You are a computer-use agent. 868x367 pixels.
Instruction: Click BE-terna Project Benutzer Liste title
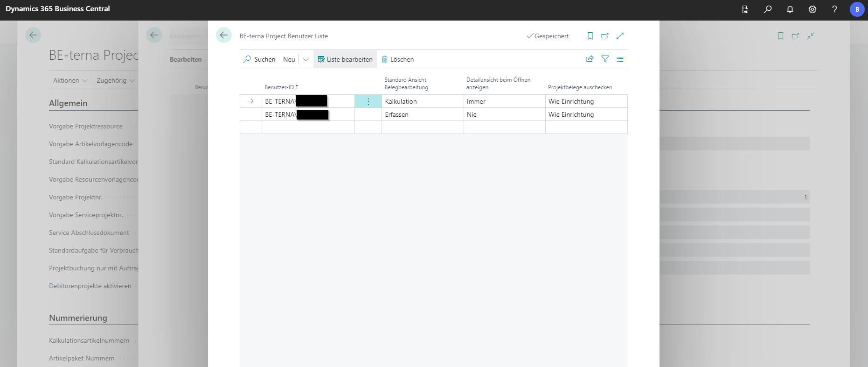pyautogui.click(x=284, y=36)
